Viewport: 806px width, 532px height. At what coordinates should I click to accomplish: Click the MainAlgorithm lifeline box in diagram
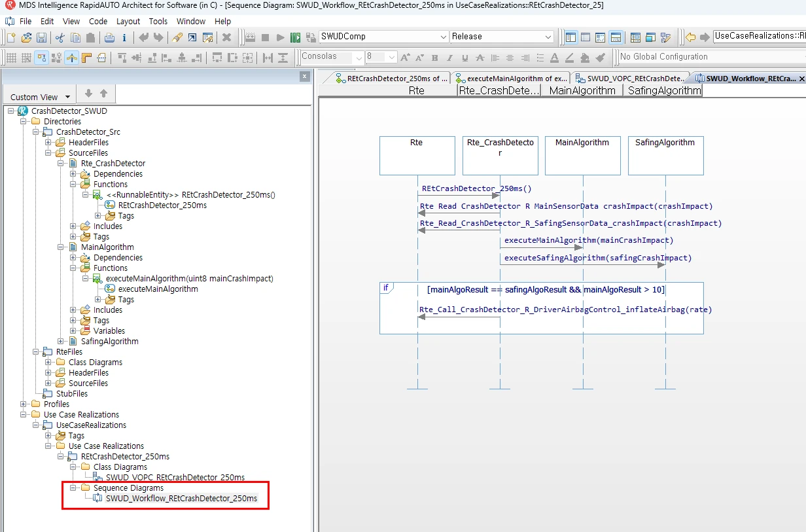[x=582, y=155]
